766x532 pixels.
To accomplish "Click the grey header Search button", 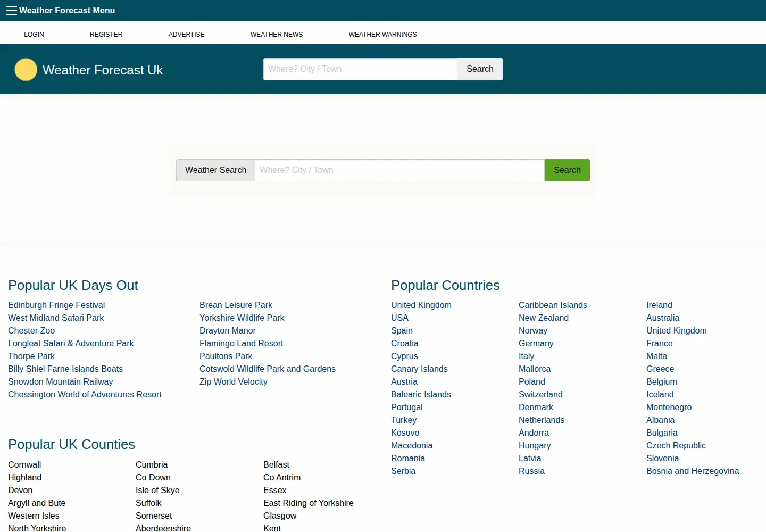I will 480,69.
